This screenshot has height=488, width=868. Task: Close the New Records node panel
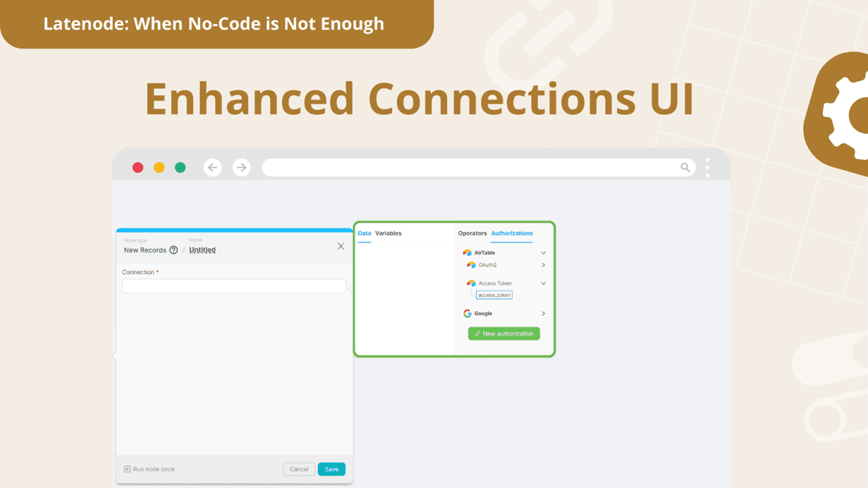[341, 247]
